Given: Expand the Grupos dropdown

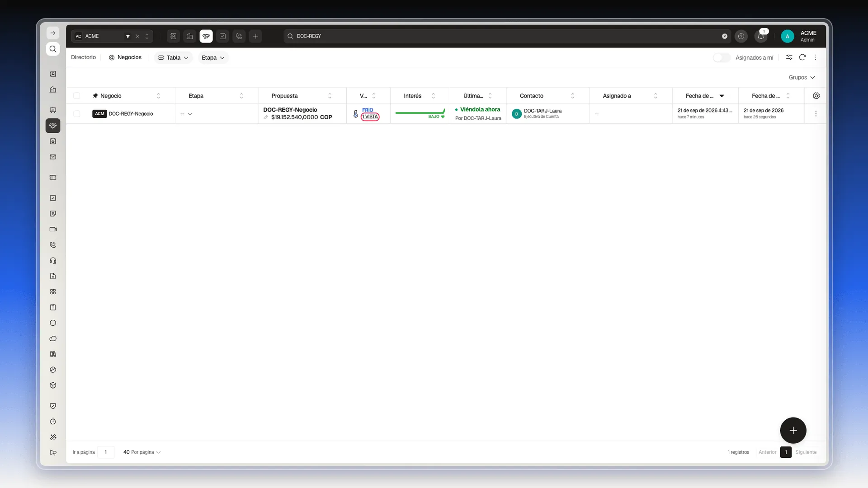Looking at the screenshot, I should click(x=802, y=77).
